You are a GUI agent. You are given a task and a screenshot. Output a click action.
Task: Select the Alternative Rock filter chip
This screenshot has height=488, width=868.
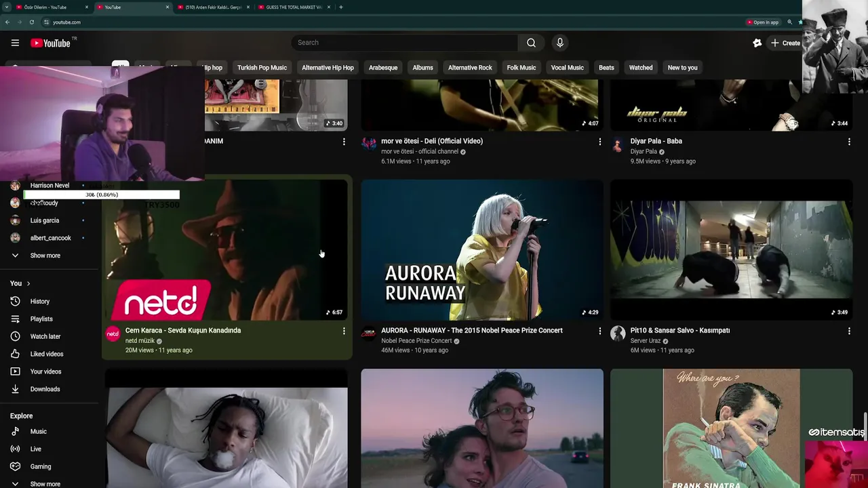[x=470, y=68]
